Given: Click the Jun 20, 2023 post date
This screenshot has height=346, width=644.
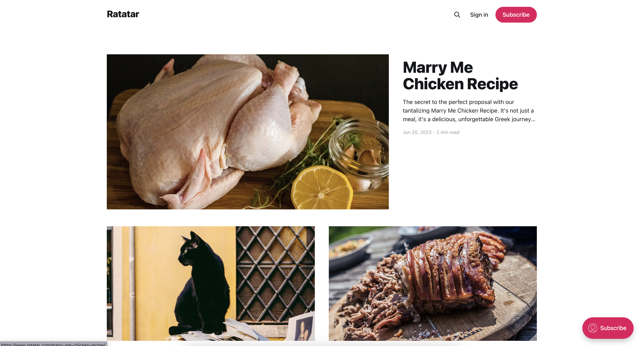Looking at the screenshot, I should (417, 132).
